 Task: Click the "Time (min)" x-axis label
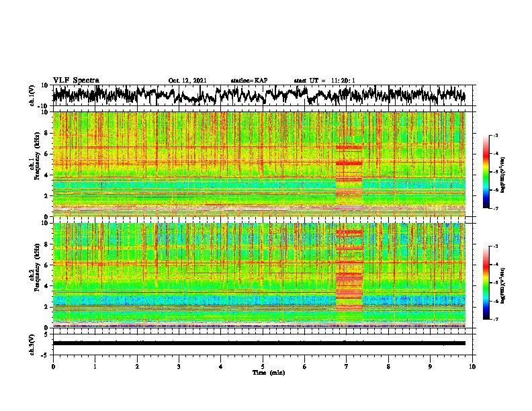tap(269, 373)
